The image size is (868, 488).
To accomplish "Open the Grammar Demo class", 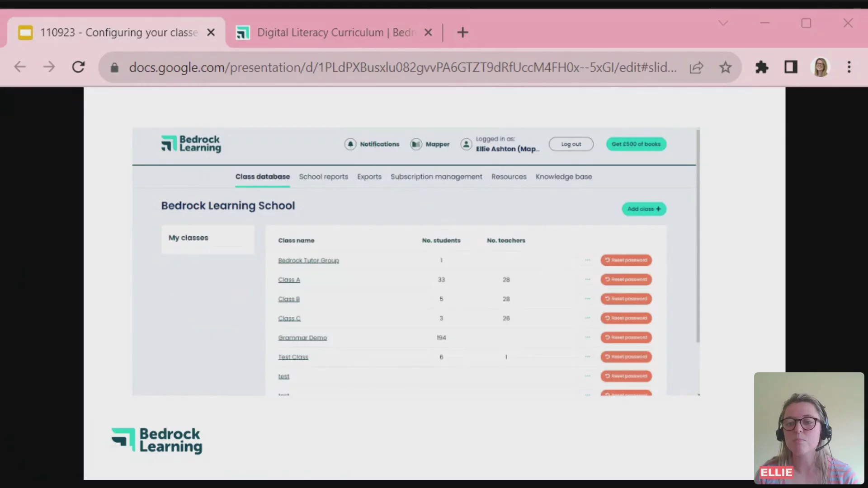I will pyautogui.click(x=302, y=338).
